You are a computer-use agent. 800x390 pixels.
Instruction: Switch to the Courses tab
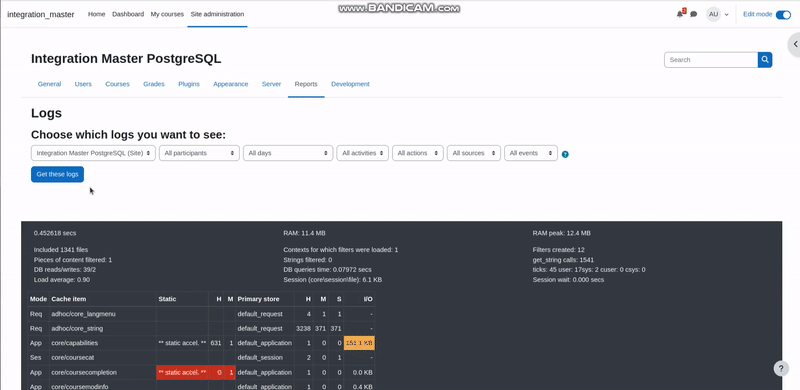tap(117, 84)
